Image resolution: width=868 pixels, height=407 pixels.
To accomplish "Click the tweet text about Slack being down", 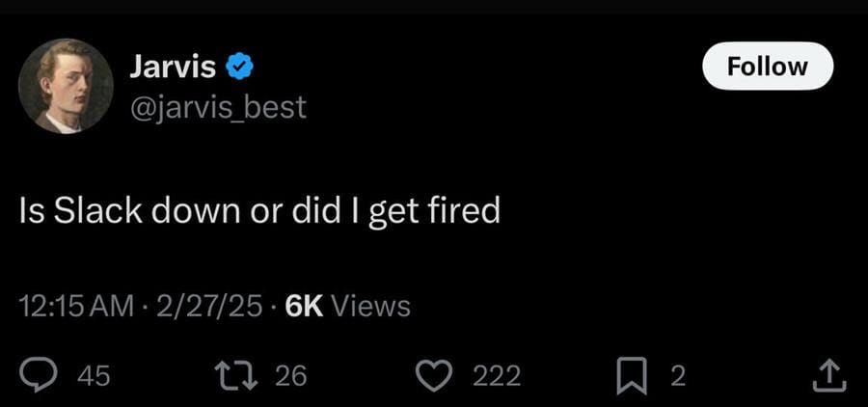I will pyautogui.click(x=259, y=212).
